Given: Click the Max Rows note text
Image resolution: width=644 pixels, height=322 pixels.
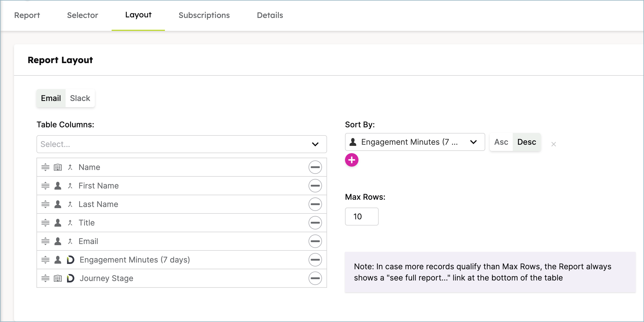Looking at the screenshot, I should [482, 272].
